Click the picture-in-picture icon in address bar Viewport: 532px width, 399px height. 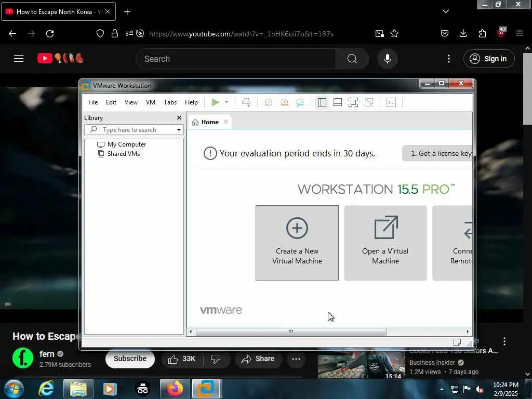click(x=379, y=33)
